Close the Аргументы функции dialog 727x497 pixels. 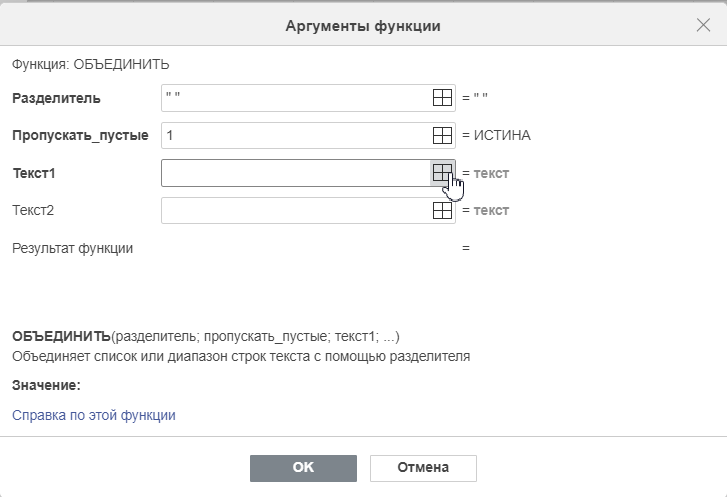point(703,25)
